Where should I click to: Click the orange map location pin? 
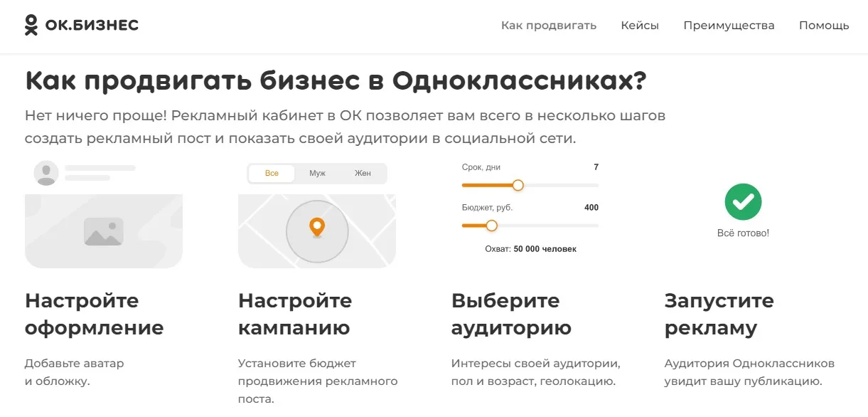[317, 228]
